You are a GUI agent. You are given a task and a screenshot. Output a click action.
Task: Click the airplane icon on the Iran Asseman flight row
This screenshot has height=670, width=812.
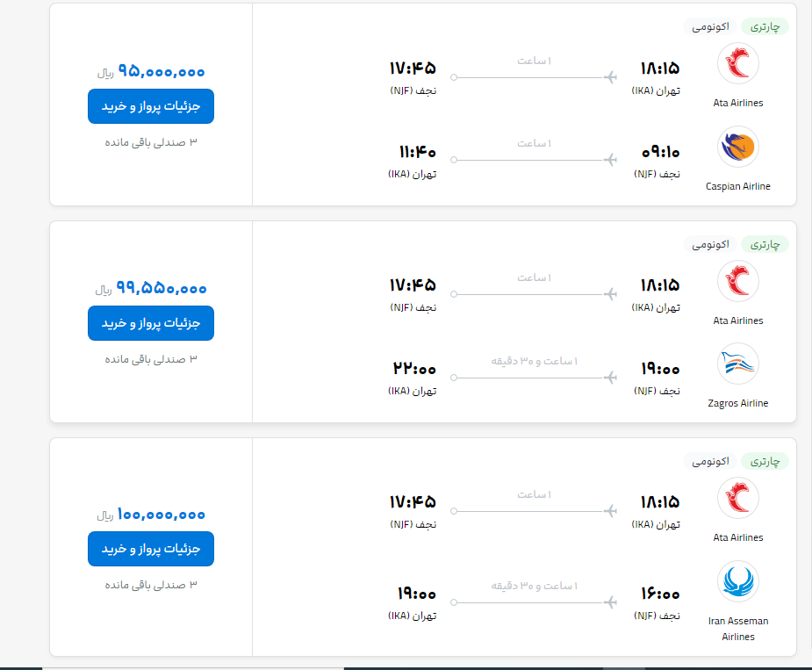(611, 602)
